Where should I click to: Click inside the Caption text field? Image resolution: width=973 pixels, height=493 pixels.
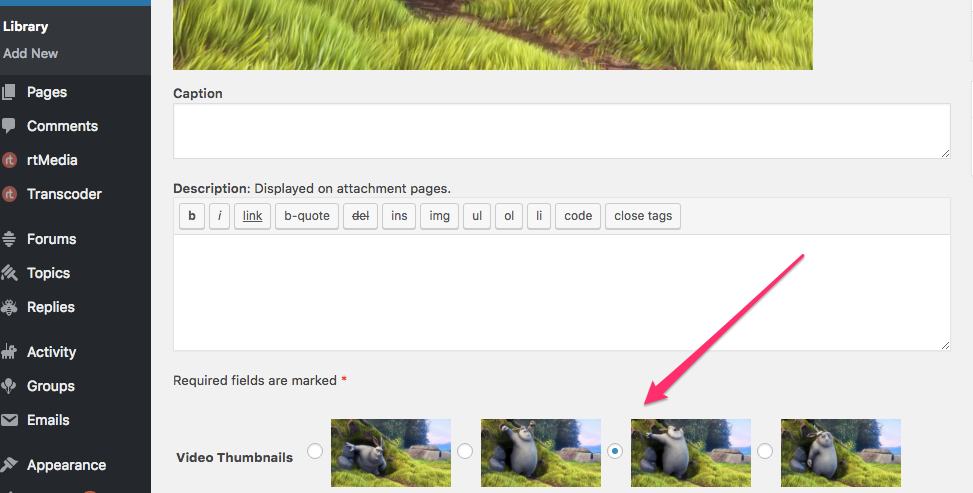click(x=561, y=131)
